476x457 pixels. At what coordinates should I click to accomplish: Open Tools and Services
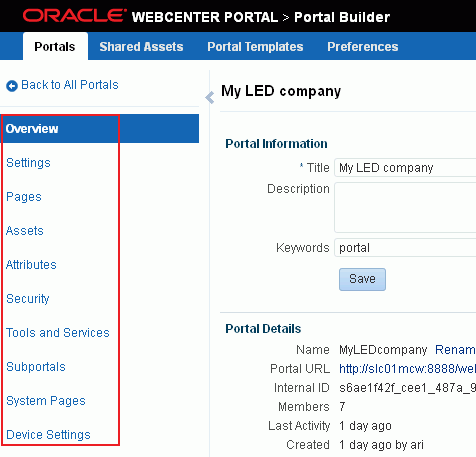pos(58,333)
